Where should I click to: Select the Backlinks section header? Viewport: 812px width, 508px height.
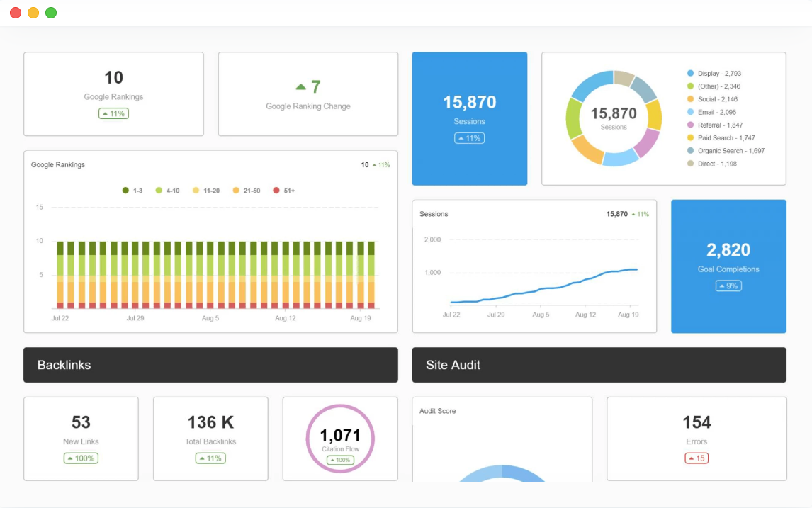(x=210, y=365)
